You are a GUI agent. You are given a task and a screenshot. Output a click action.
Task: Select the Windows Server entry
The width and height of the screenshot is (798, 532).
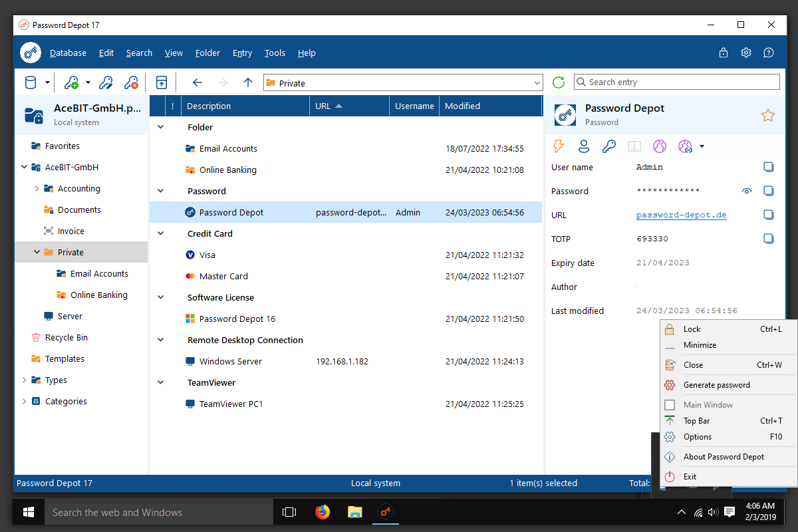346,361
